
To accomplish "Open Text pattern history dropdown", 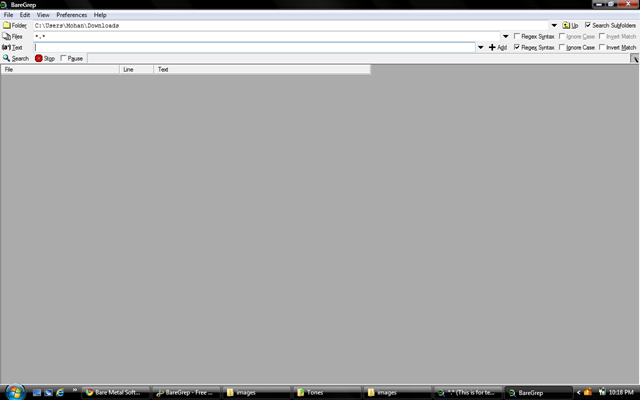I will coord(480,47).
